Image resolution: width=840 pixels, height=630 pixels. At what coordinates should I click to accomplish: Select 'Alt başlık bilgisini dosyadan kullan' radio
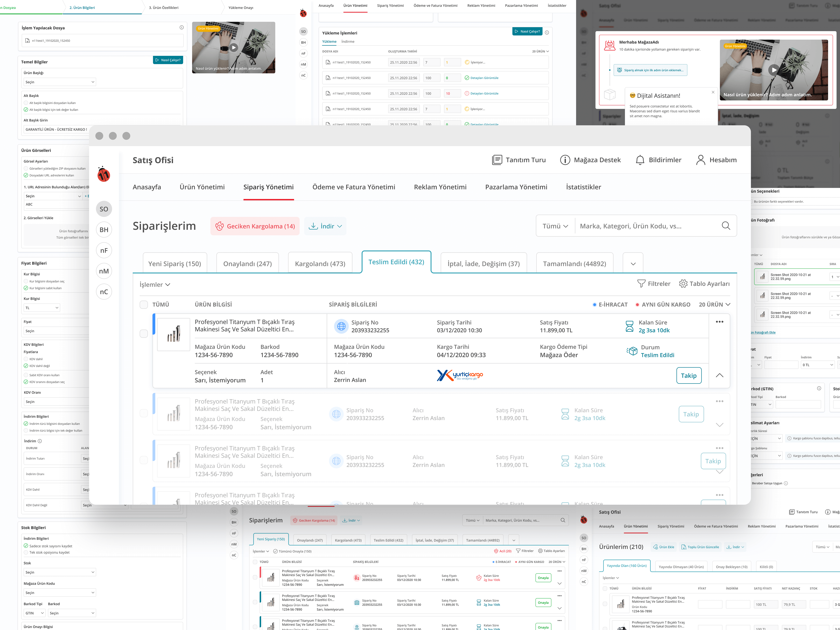[26, 103]
